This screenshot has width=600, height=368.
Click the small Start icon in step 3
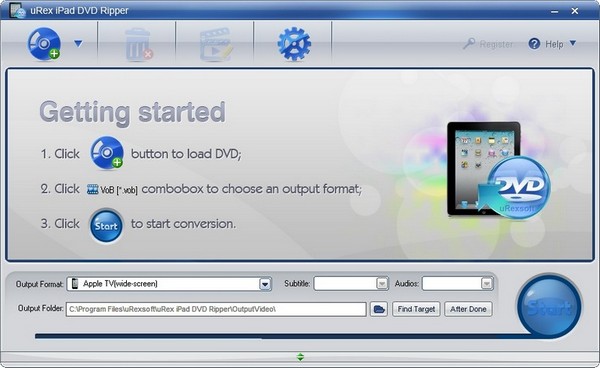106,226
